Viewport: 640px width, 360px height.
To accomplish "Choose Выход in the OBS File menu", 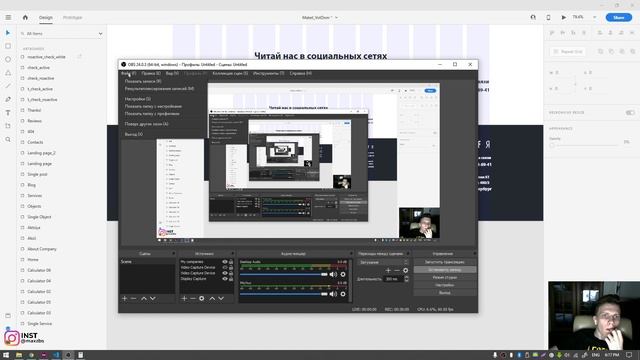I will [x=134, y=134].
